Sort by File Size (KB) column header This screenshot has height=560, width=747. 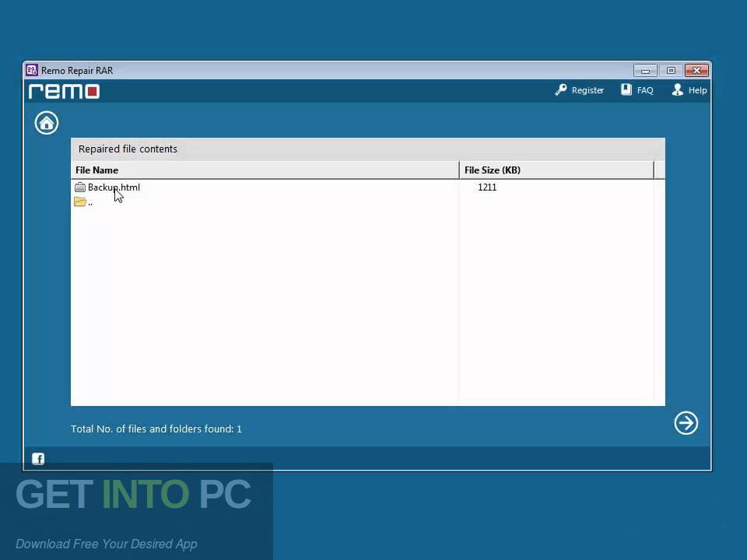[x=557, y=170]
